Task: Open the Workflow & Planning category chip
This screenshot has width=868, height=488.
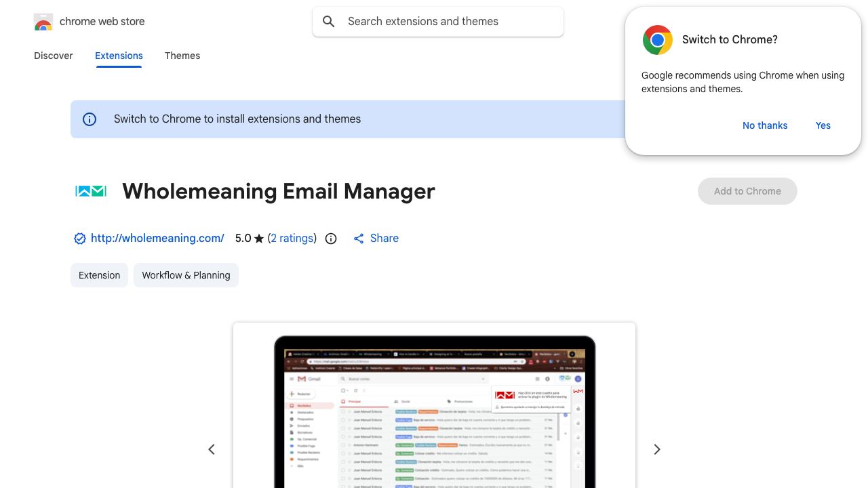Action: point(186,275)
